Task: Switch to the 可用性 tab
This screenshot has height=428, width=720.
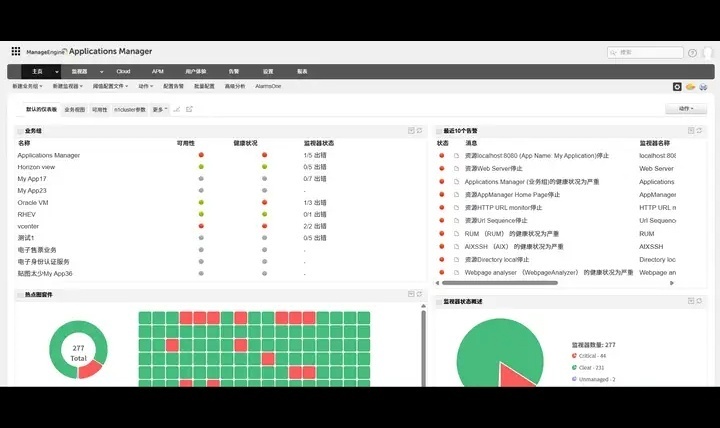Action: [x=100, y=109]
